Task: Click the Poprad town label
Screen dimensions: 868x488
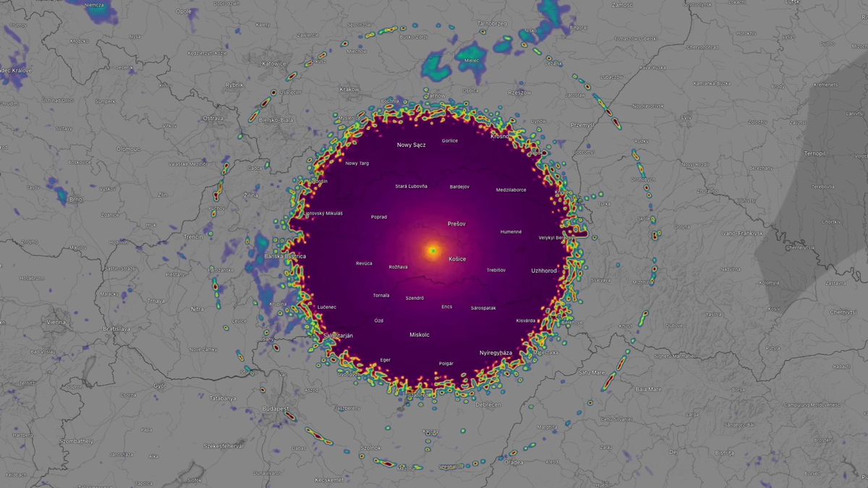Action: point(378,217)
